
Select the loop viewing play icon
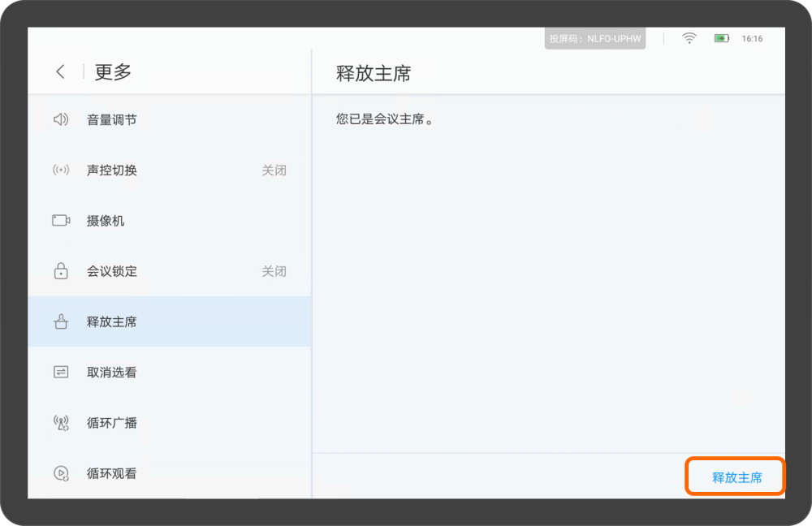60,473
